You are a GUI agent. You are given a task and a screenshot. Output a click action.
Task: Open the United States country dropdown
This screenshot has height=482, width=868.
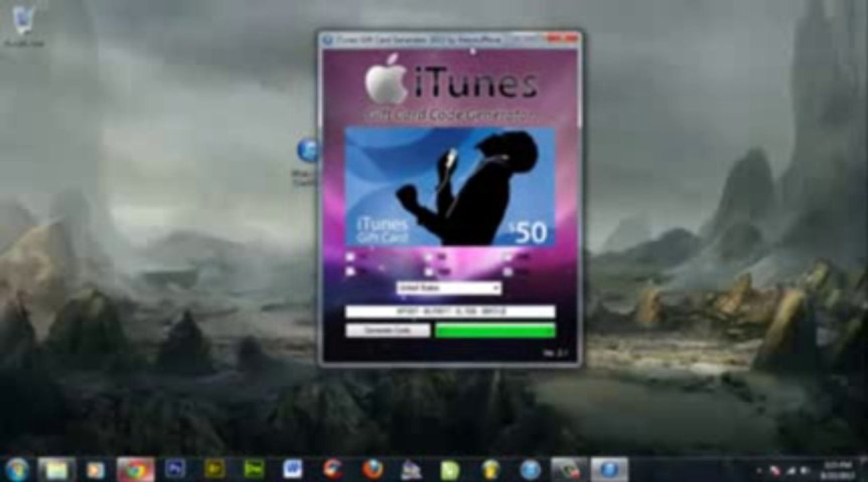448,288
